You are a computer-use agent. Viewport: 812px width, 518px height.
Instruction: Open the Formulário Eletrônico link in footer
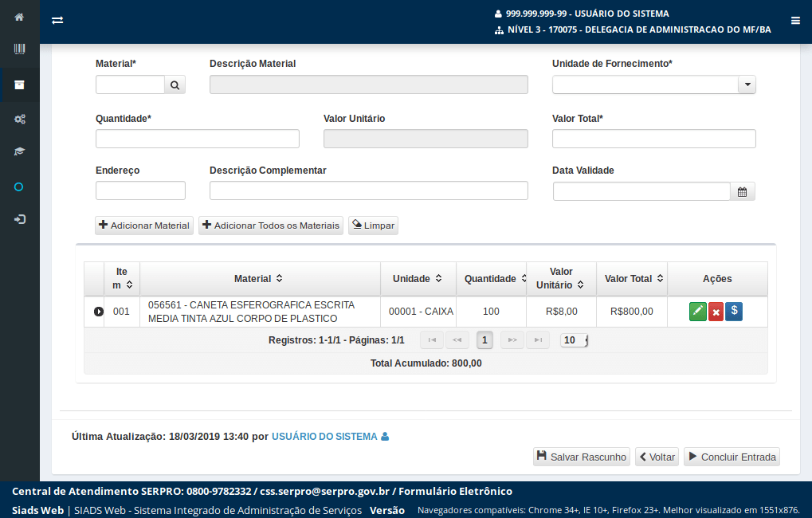tap(455, 491)
